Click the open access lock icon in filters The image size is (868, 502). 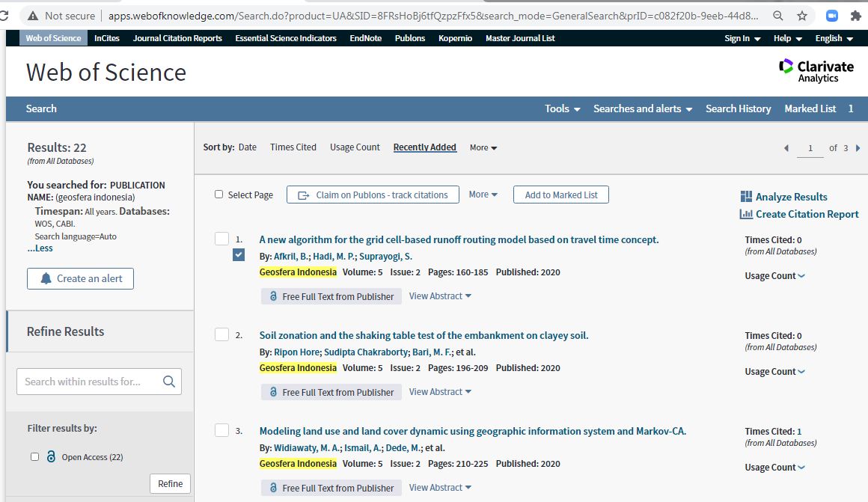click(51, 456)
